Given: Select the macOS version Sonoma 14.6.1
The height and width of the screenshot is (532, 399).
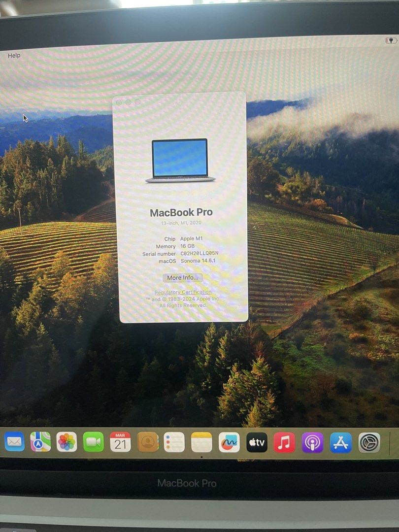Looking at the screenshot, I should pos(198,261).
